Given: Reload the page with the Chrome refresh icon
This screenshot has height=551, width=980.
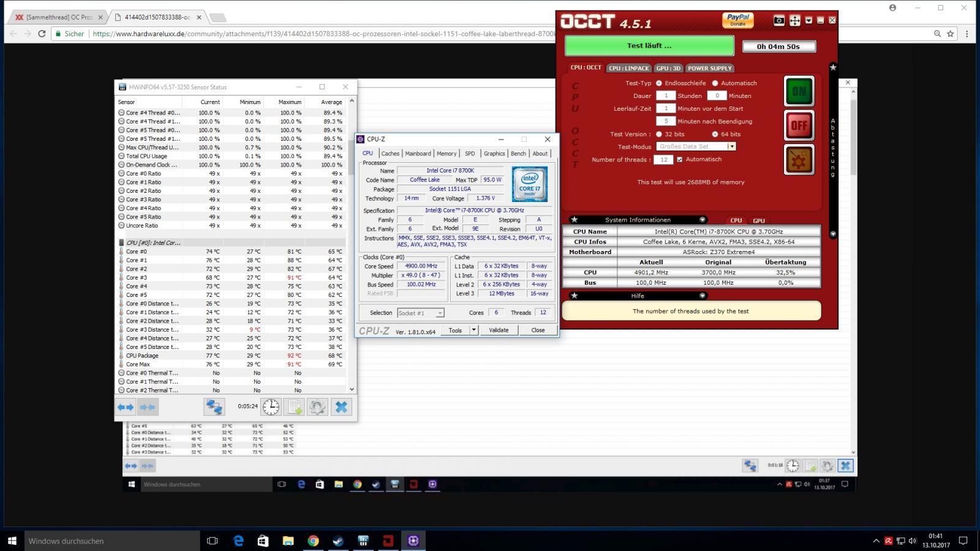Looking at the screenshot, I should pyautogui.click(x=42, y=34).
